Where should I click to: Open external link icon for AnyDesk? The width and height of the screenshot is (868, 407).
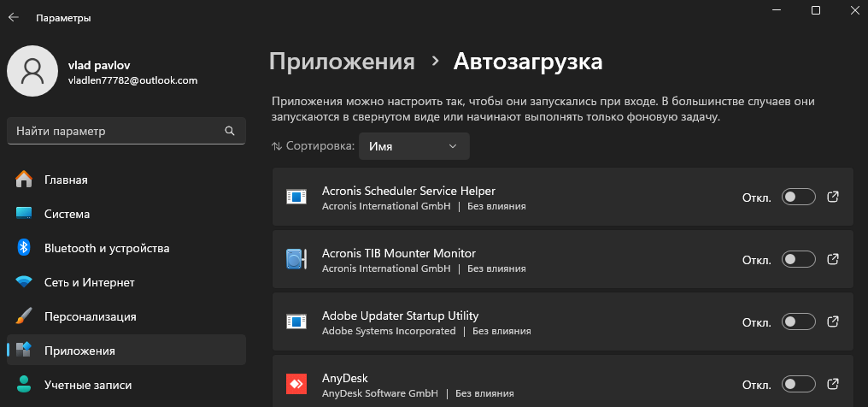point(833,384)
